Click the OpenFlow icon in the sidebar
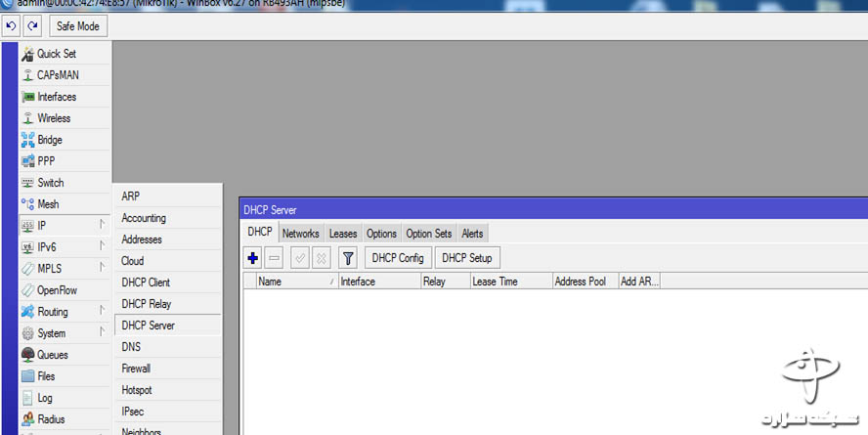This screenshot has height=435, width=868. 27,290
